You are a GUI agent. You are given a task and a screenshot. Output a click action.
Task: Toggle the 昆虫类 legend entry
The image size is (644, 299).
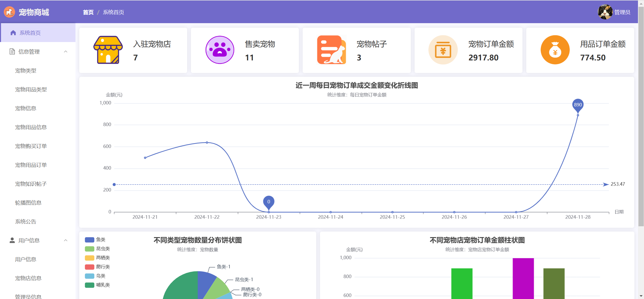pyautogui.click(x=103, y=249)
